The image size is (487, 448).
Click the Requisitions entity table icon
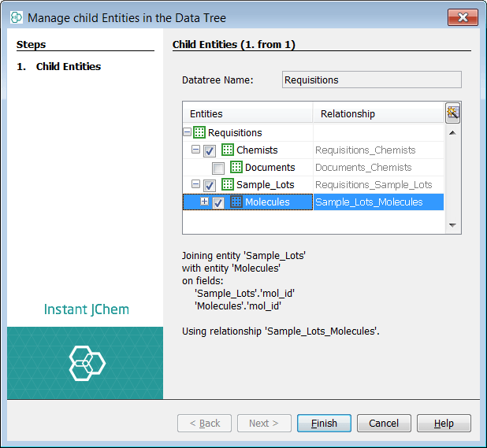point(199,133)
